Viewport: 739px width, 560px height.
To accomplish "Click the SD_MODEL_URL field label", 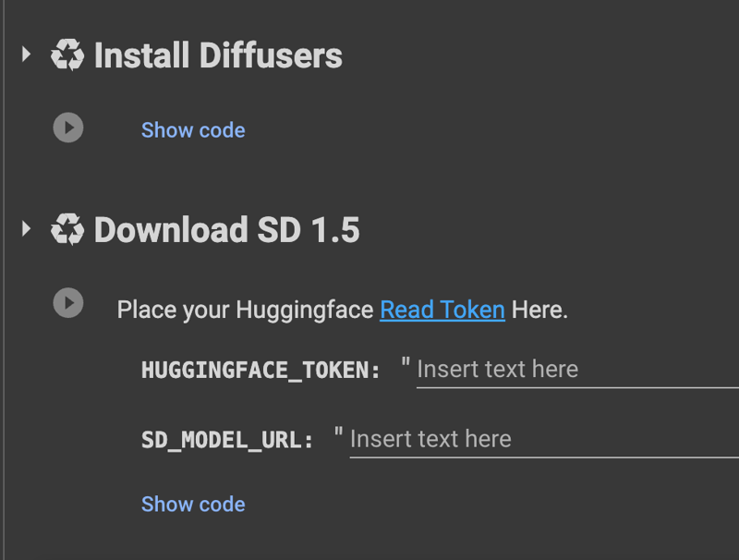I will (227, 440).
